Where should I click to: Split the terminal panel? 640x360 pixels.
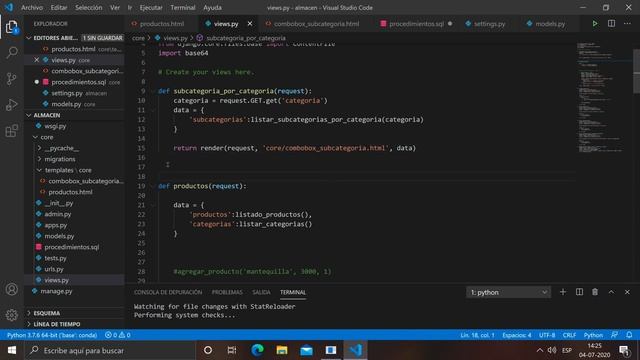pos(579,292)
